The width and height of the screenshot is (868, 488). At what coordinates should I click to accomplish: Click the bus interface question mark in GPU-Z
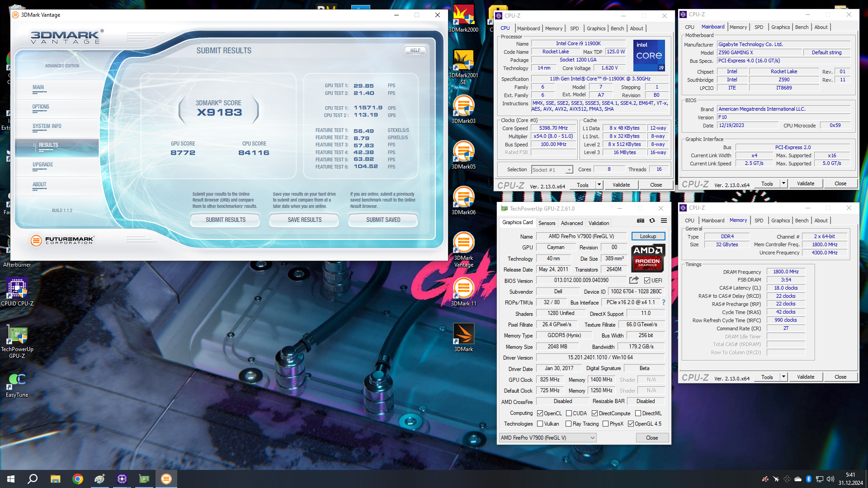tap(664, 302)
